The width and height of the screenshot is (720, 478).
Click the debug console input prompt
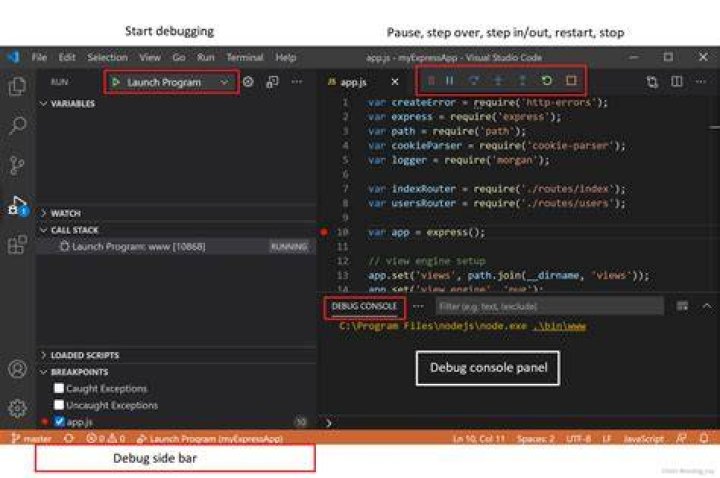(521, 423)
